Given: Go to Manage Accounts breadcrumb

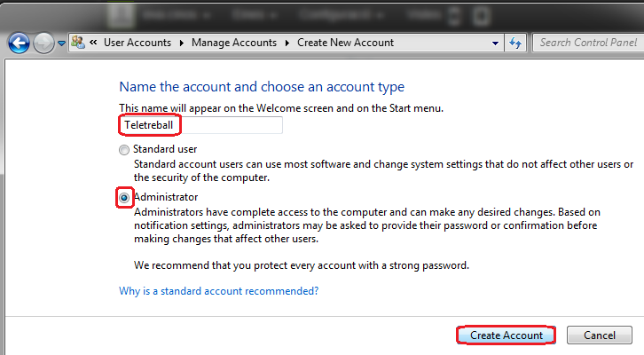Looking at the screenshot, I should click(234, 43).
